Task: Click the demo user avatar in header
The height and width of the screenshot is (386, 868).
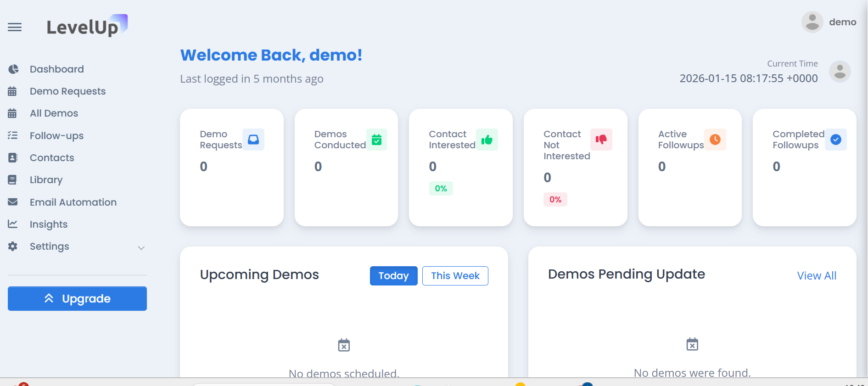Action: 812,22
